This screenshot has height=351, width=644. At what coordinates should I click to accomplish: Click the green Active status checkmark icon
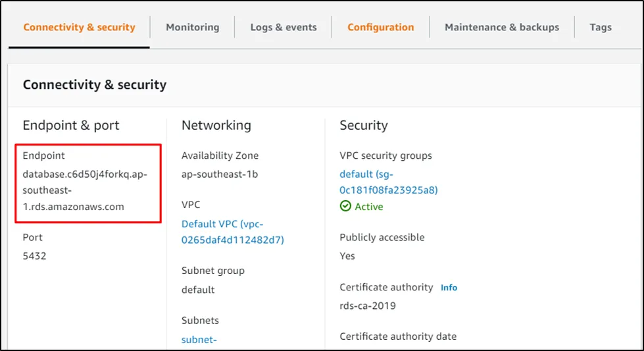pos(345,207)
